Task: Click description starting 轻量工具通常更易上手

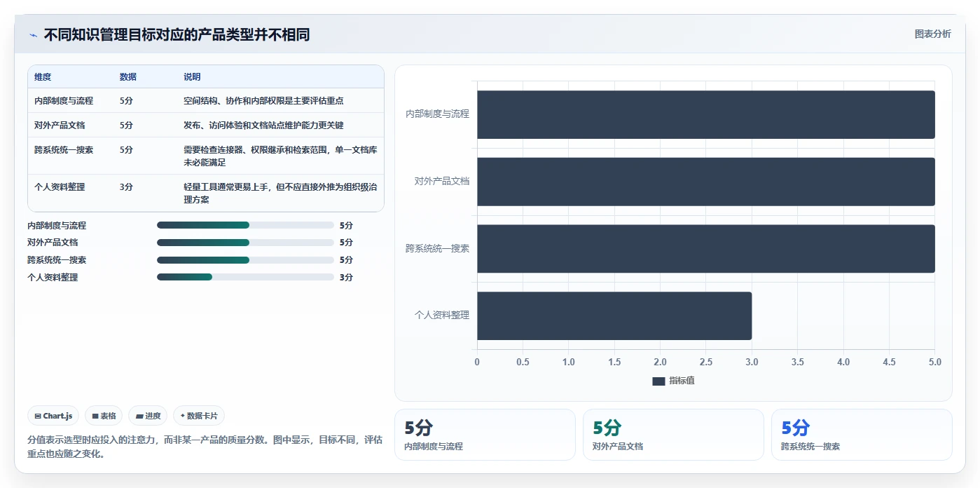Action: pyautogui.click(x=280, y=194)
